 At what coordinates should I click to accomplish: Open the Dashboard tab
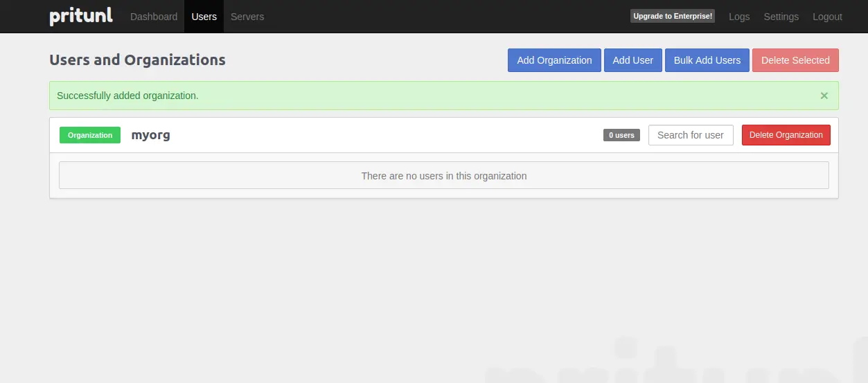click(154, 17)
